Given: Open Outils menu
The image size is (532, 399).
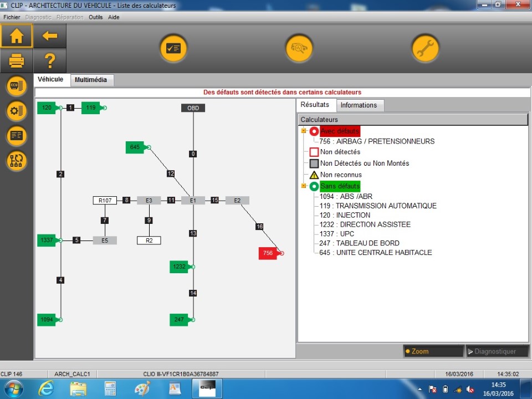Looking at the screenshot, I should tap(96, 17).
